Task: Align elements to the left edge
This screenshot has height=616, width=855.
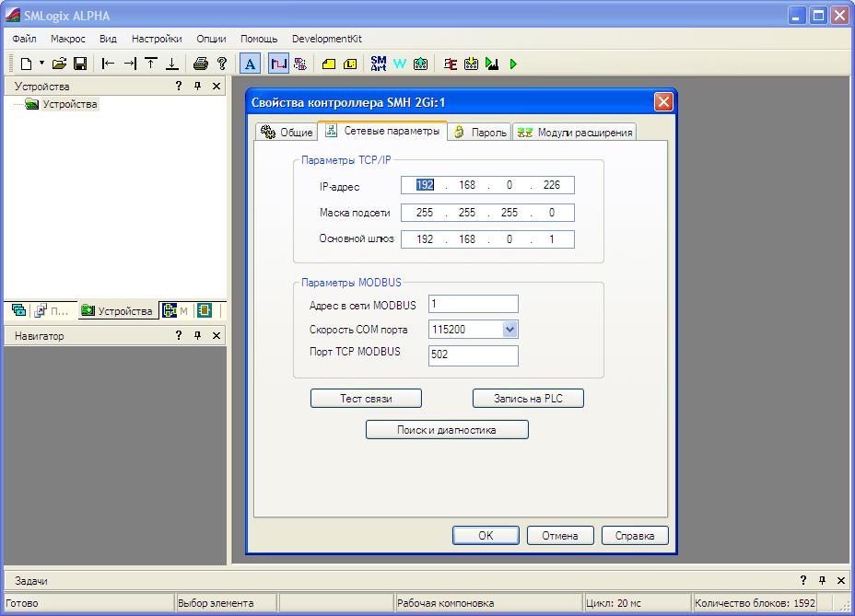Action: (108, 64)
